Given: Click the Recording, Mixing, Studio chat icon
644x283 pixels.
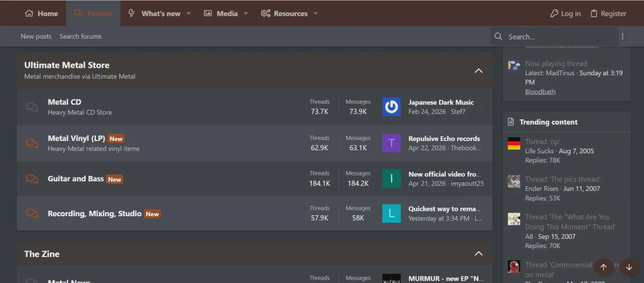Looking at the screenshot, I should pyautogui.click(x=32, y=213).
